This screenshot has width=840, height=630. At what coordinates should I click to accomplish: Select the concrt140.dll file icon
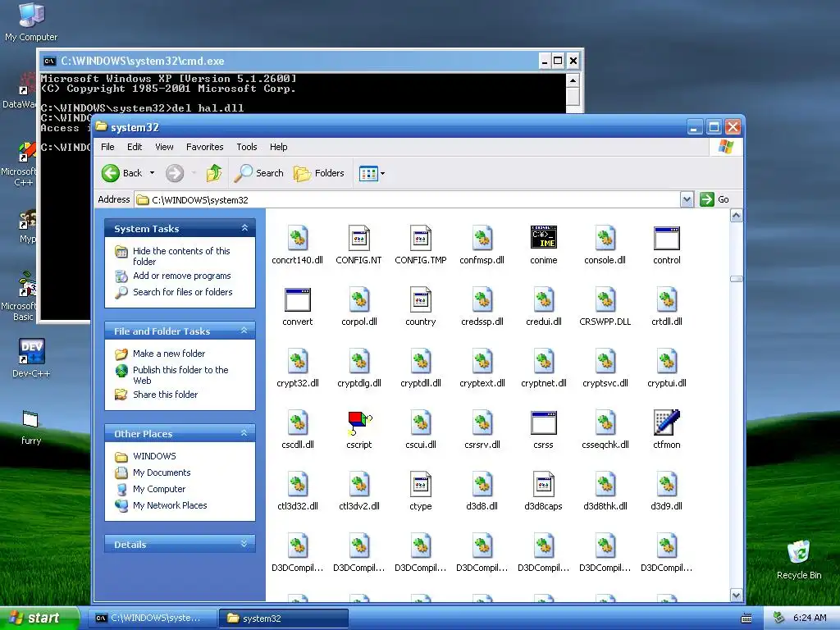(x=297, y=239)
